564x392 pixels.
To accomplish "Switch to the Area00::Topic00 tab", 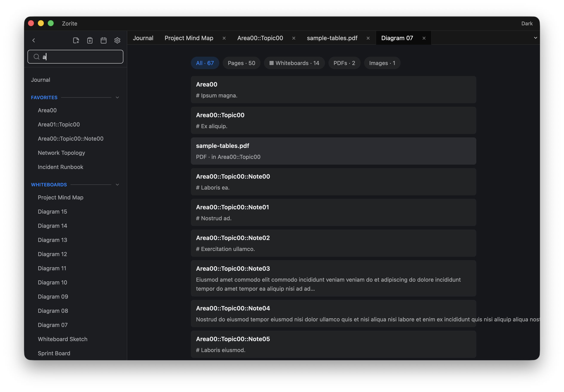I will (260, 38).
